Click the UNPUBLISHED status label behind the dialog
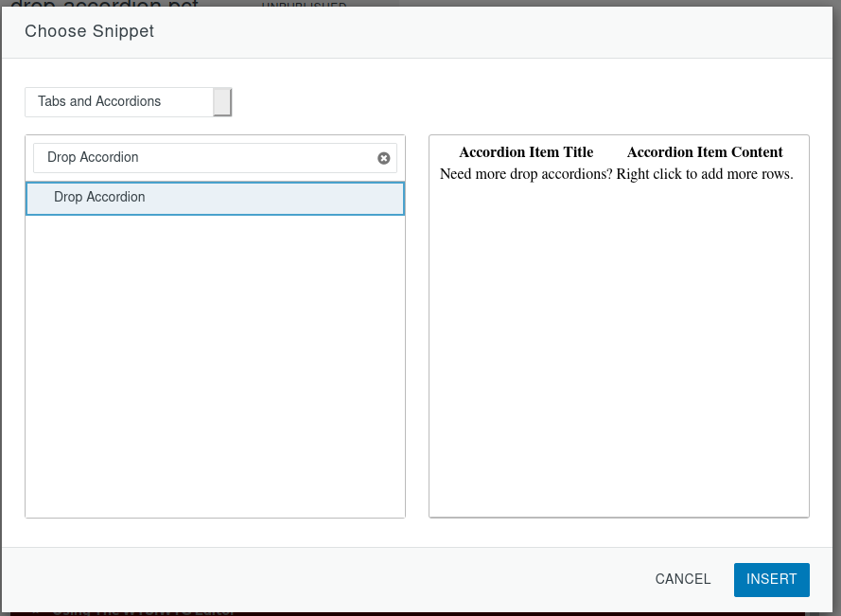The image size is (841, 616). pos(303,4)
